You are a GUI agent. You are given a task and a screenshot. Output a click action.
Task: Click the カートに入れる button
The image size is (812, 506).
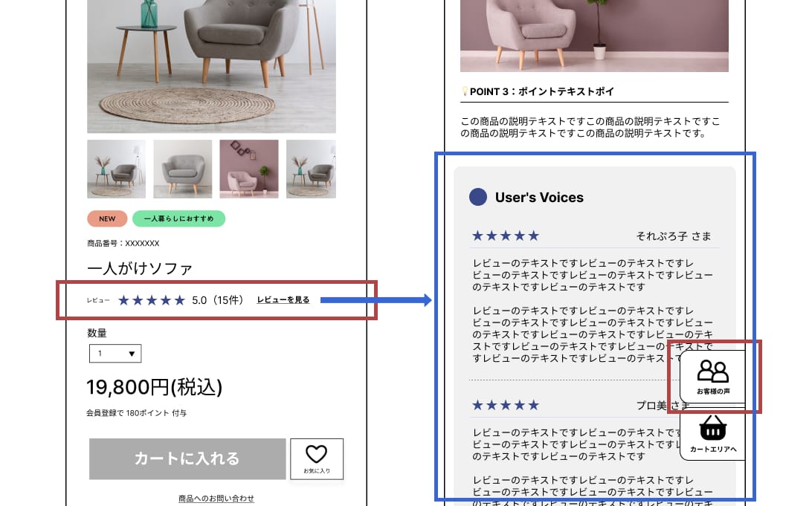point(187,459)
